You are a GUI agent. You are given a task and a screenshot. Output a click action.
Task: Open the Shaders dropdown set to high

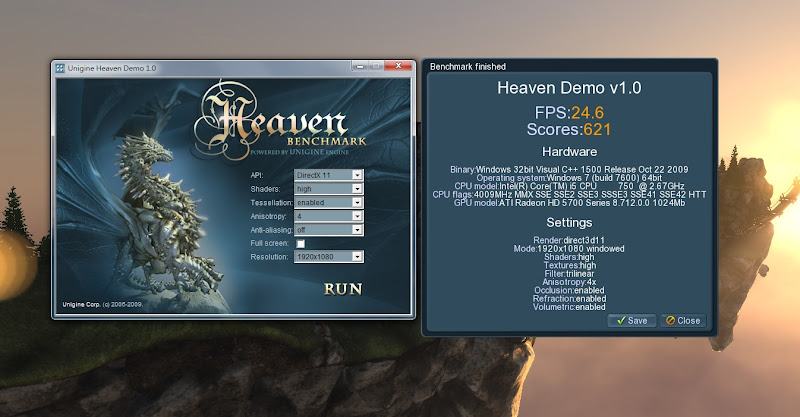pos(329,189)
